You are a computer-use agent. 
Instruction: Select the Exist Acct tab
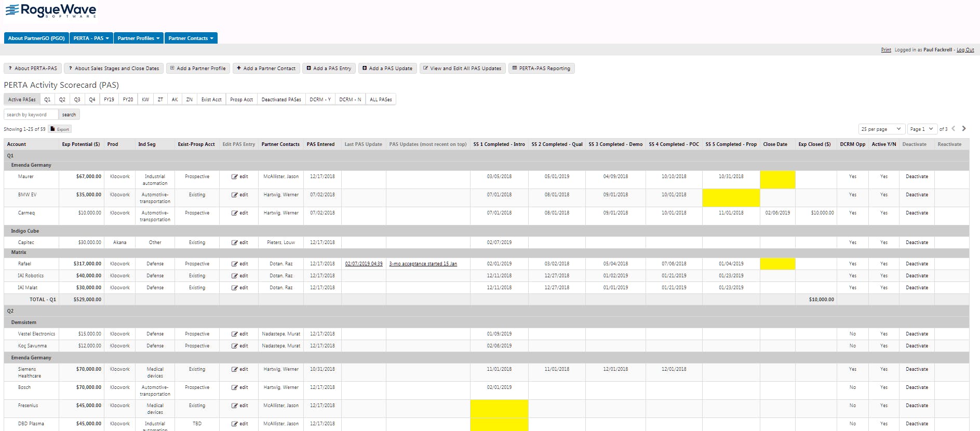(211, 99)
